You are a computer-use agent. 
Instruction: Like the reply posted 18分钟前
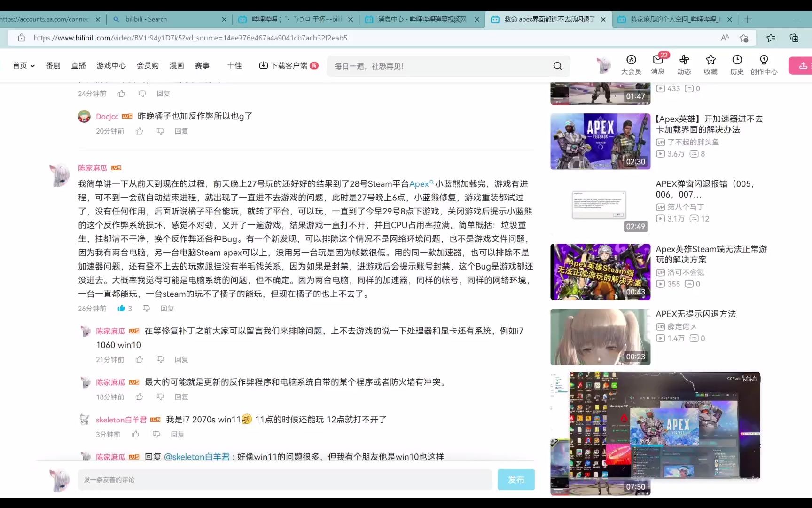(x=139, y=397)
